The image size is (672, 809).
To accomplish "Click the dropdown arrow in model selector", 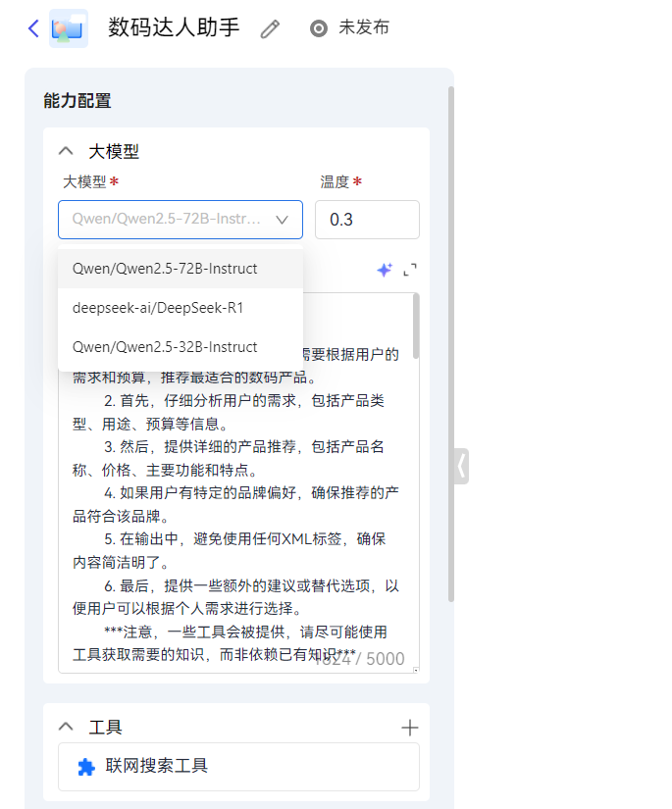I will pos(282,220).
